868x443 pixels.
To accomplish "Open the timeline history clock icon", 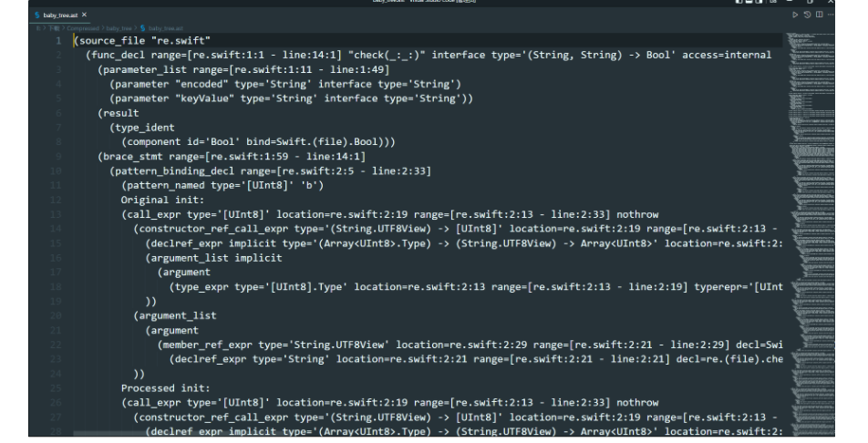I will click(x=807, y=15).
